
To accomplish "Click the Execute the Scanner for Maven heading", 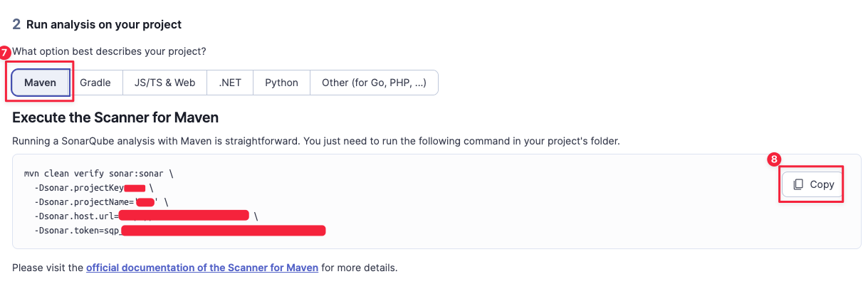I will coord(115,117).
